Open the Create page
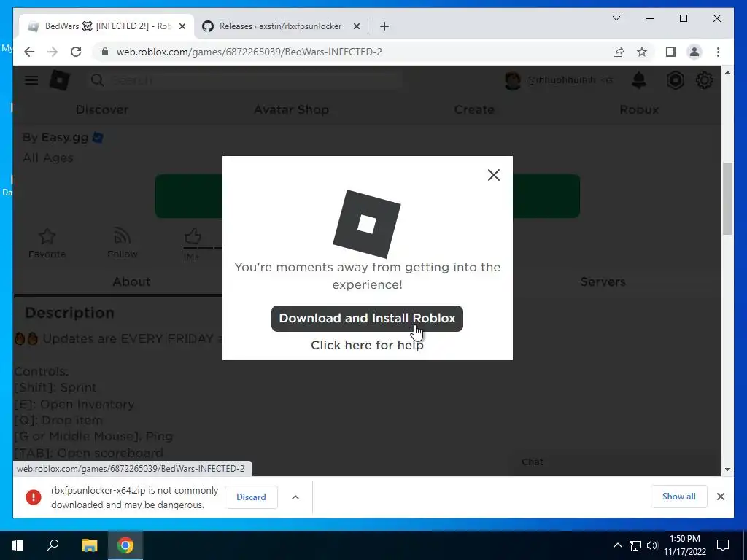Viewport: 747px width, 560px height. (474, 109)
